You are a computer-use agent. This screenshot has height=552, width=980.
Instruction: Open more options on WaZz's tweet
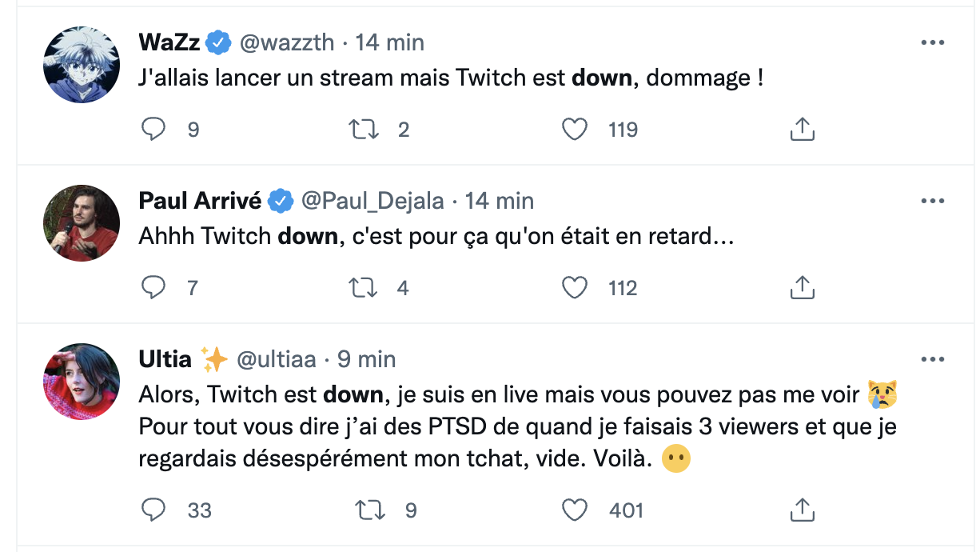pos(933,43)
